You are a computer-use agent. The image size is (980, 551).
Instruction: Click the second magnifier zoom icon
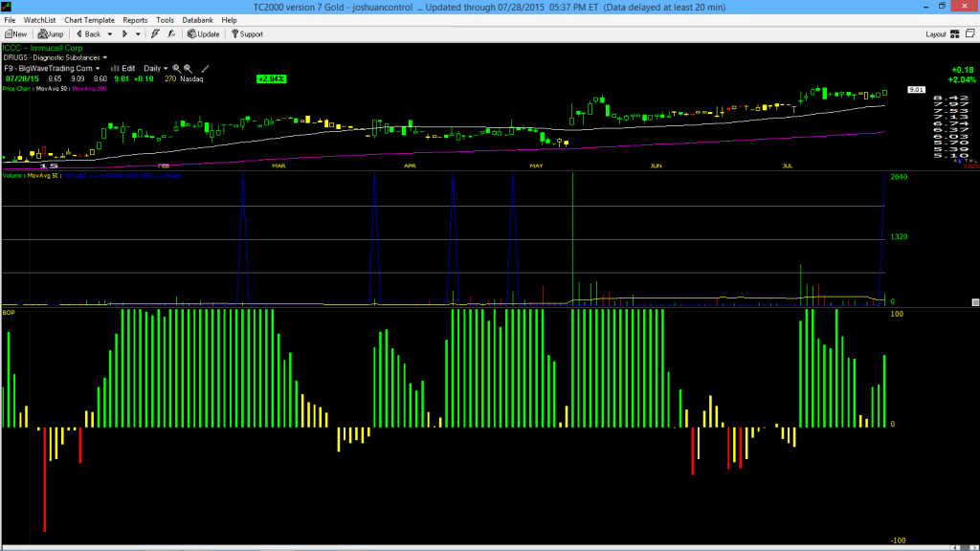pyautogui.click(x=189, y=69)
